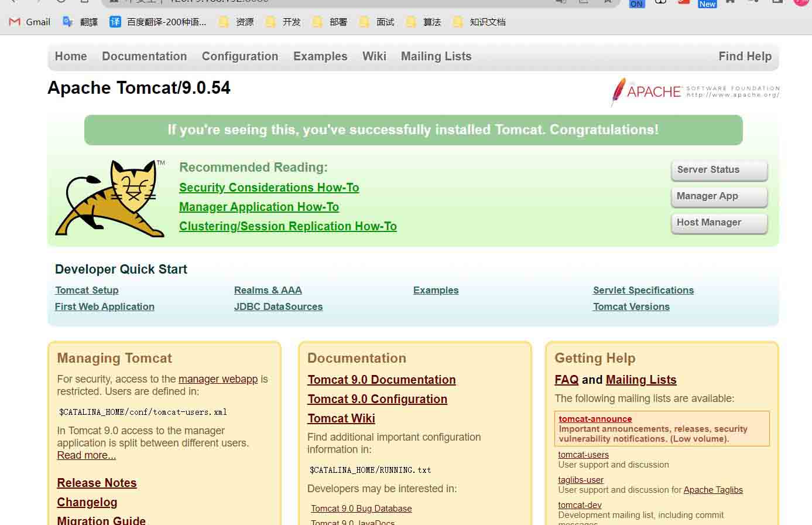Click the Read more... link
Screen dimensions: 812x525
coord(87,455)
